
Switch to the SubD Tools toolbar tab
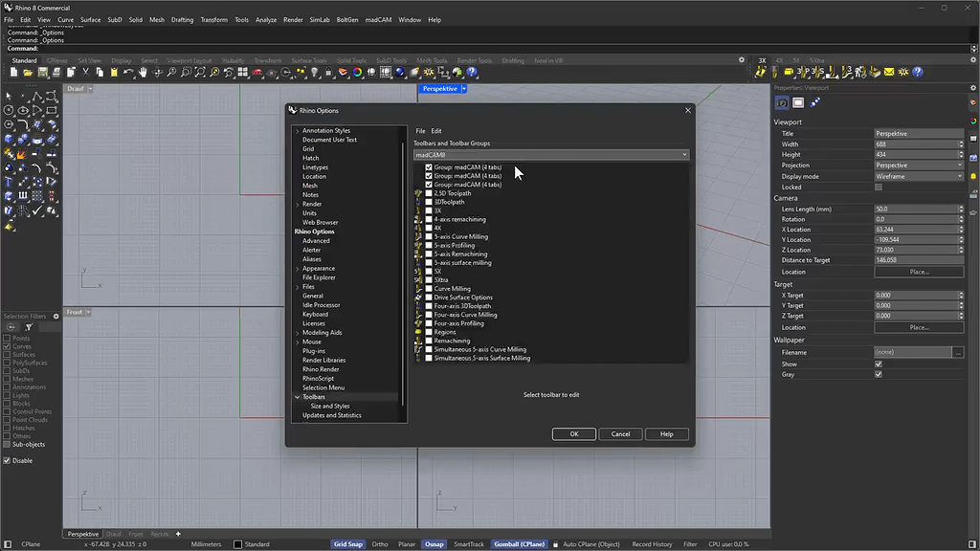click(390, 59)
